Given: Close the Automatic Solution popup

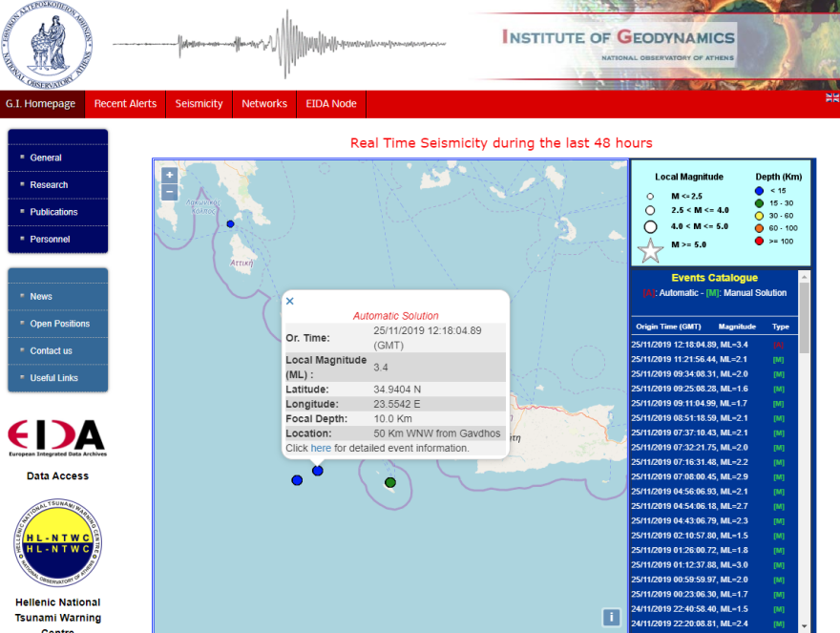Looking at the screenshot, I should click(x=290, y=301).
